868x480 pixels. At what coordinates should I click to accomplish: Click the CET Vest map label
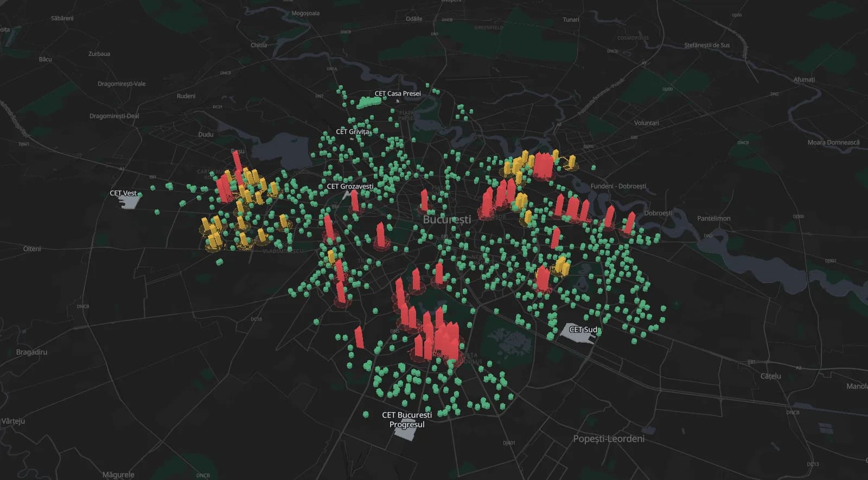pyautogui.click(x=123, y=193)
